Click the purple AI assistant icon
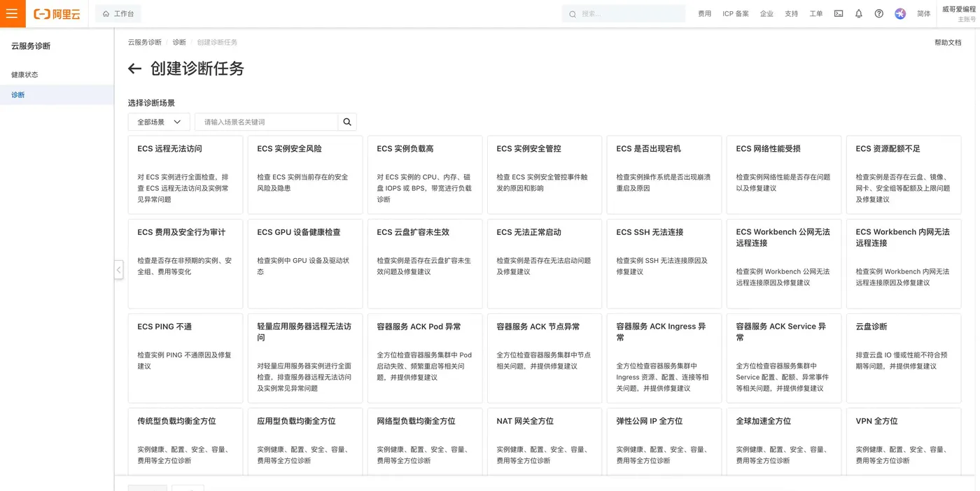The width and height of the screenshot is (980, 491). tap(900, 13)
